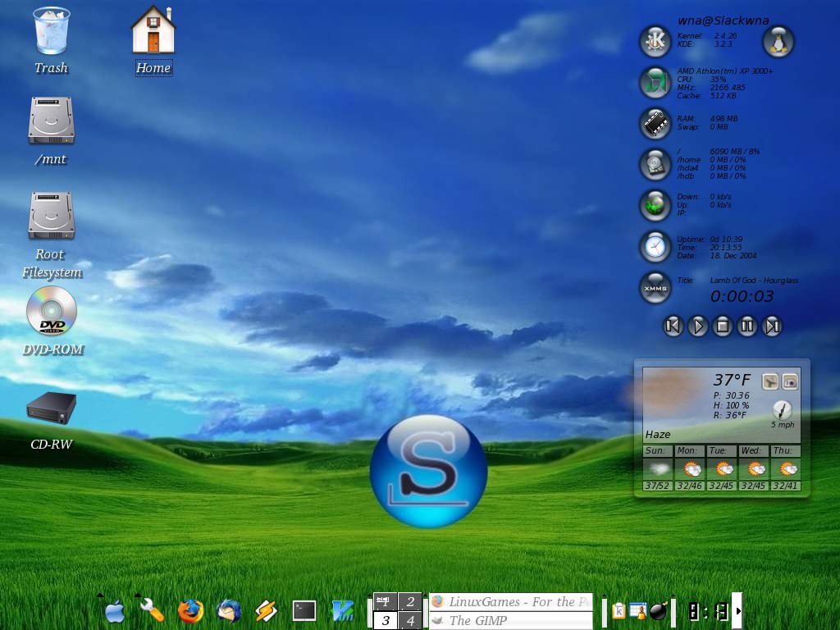Hide panel with the right arrow button
This screenshot has width=840, height=630.
click(x=737, y=610)
